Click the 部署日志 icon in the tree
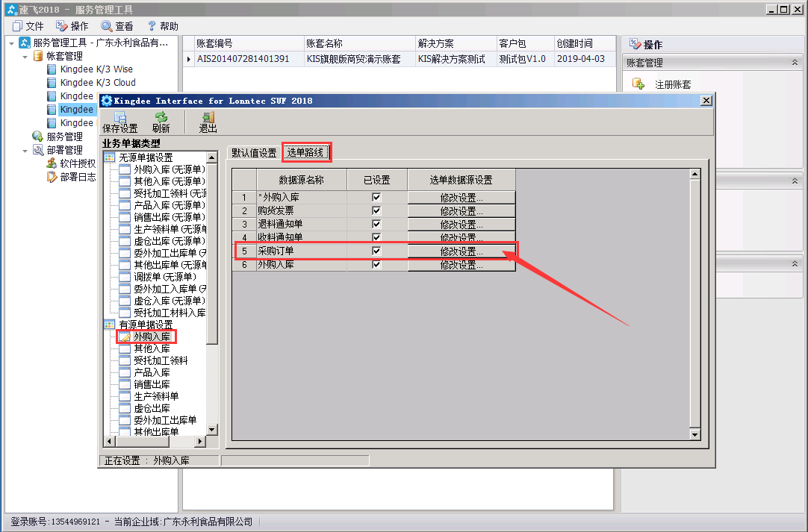This screenshot has width=808, height=532. click(51, 177)
